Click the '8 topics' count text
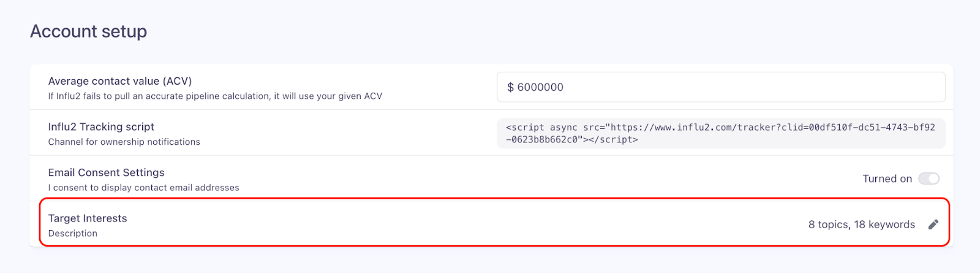 coord(828,225)
